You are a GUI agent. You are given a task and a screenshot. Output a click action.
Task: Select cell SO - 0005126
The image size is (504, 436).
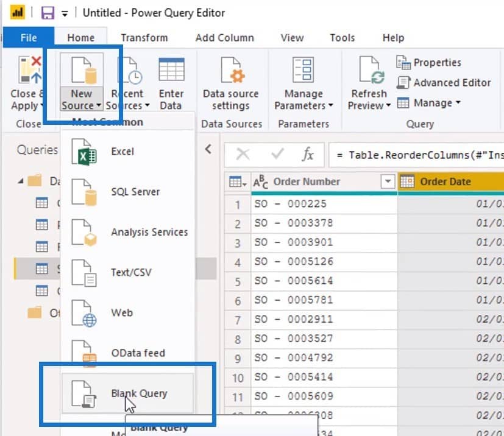pos(324,262)
